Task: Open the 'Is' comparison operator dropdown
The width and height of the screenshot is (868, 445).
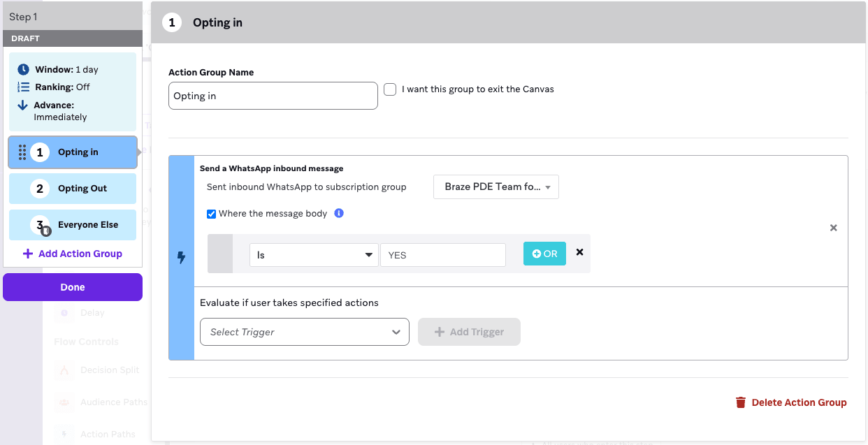Action: (314, 255)
